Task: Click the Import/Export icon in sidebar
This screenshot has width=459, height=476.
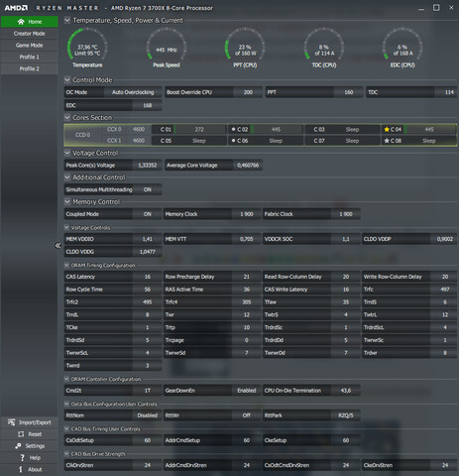Action: coord(12,422)
